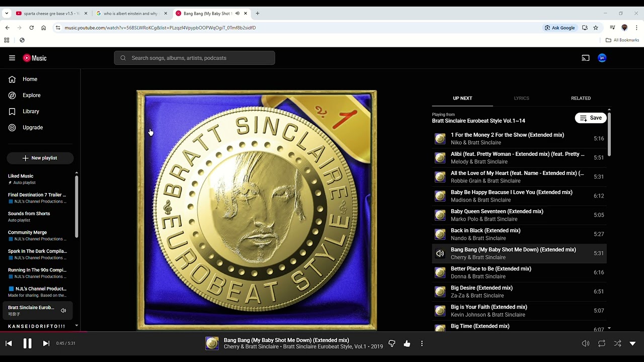Open the Home icon in sidebar

(x=12, y=79)
